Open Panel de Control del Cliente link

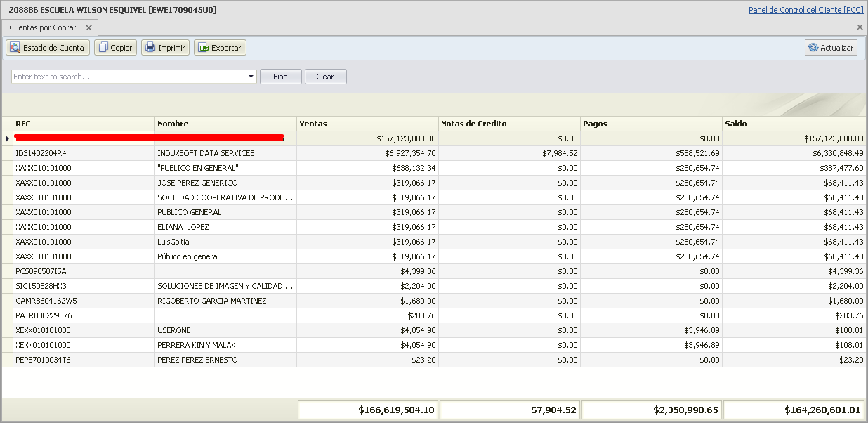click(x=805, y=10)
